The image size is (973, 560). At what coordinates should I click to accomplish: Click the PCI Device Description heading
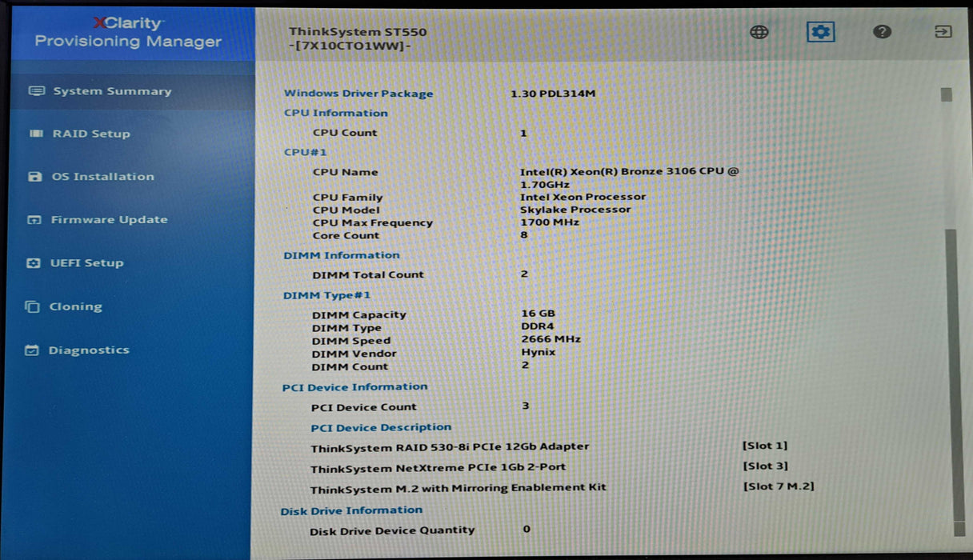[381, 427]
